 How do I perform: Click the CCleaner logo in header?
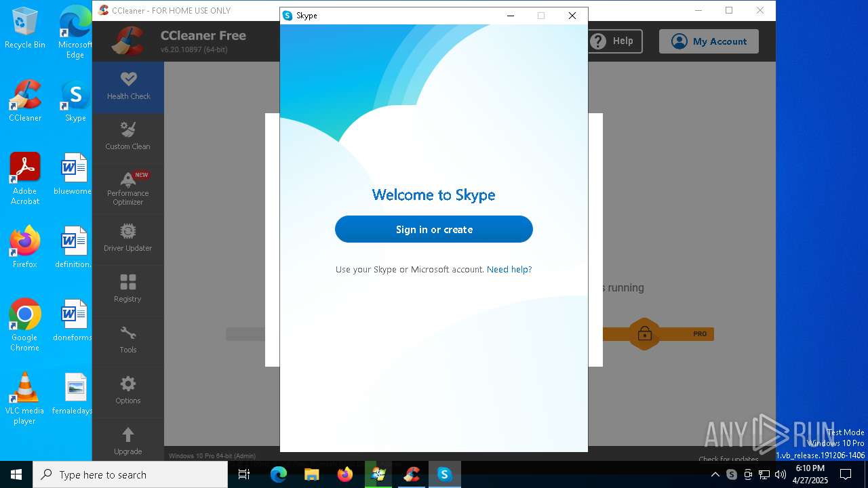(128, 41)
